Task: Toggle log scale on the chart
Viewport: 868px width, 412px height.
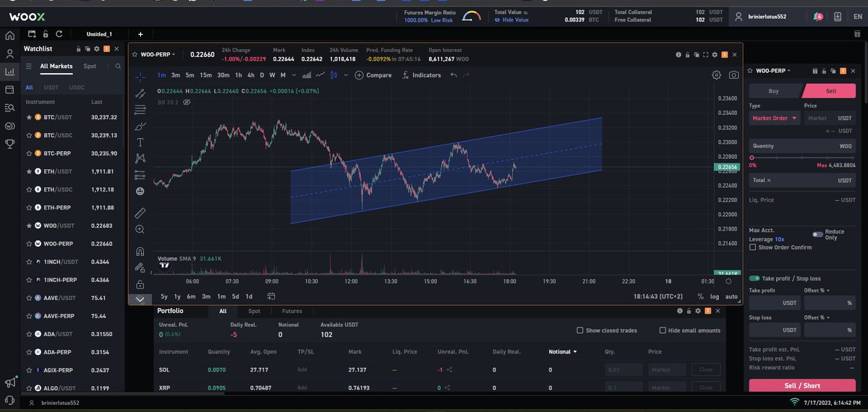Action: [715, 296]
